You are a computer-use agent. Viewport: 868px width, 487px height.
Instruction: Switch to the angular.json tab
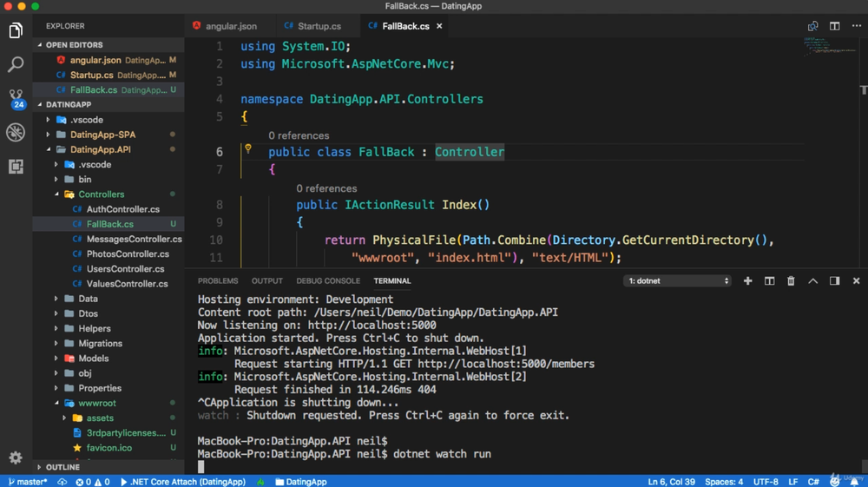tap(229, 26)
